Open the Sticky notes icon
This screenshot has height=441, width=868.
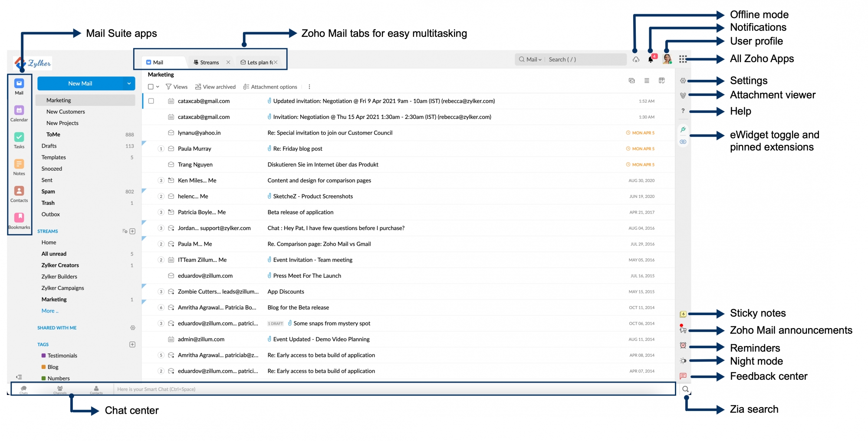pos(683,314)
